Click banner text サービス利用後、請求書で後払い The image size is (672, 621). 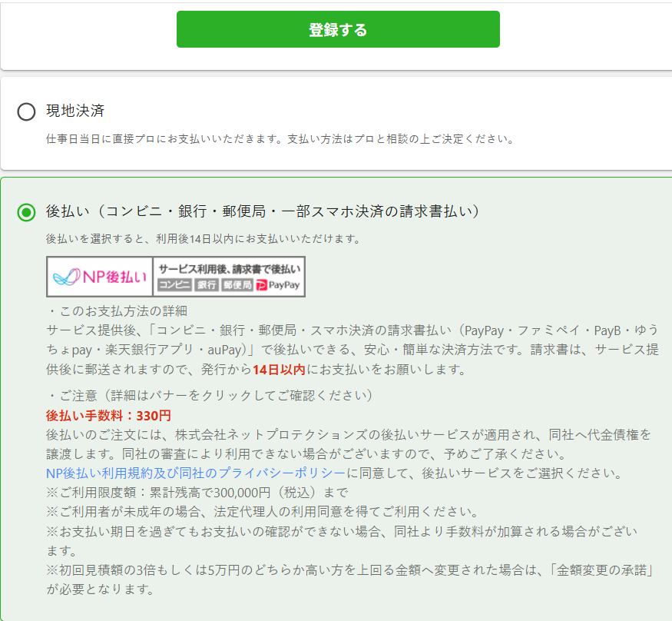pyautogui.click(x=229, y=268)
